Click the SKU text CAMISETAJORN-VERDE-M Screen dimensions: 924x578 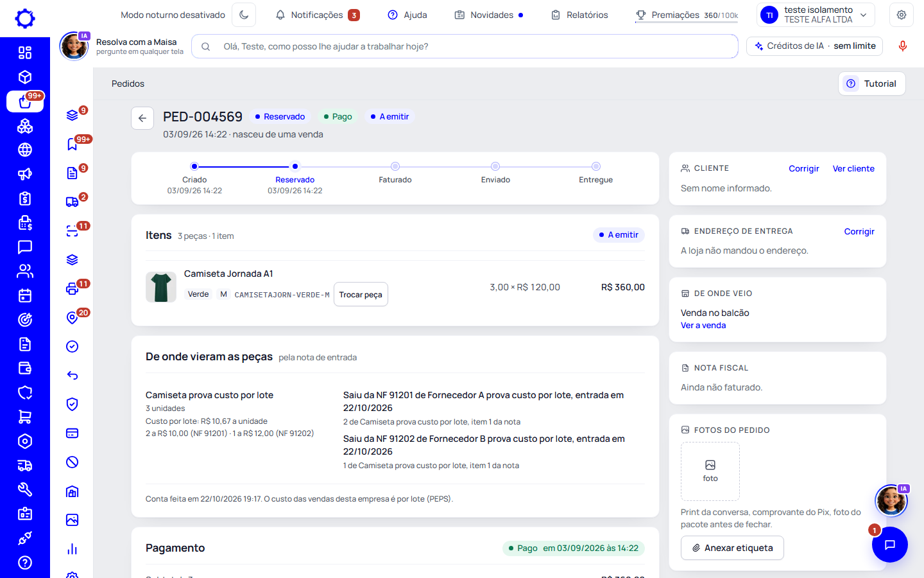[282, 295]
